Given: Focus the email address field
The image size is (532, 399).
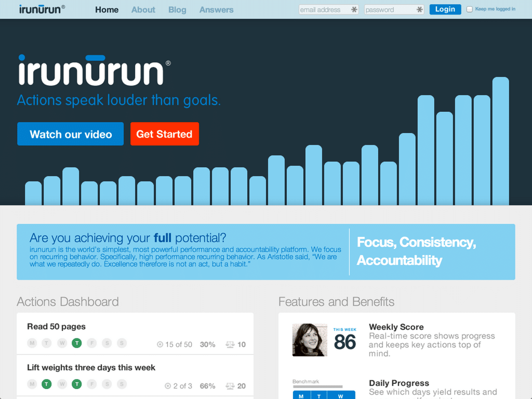Looking at the screenshot, I should (x=325, y=9).
